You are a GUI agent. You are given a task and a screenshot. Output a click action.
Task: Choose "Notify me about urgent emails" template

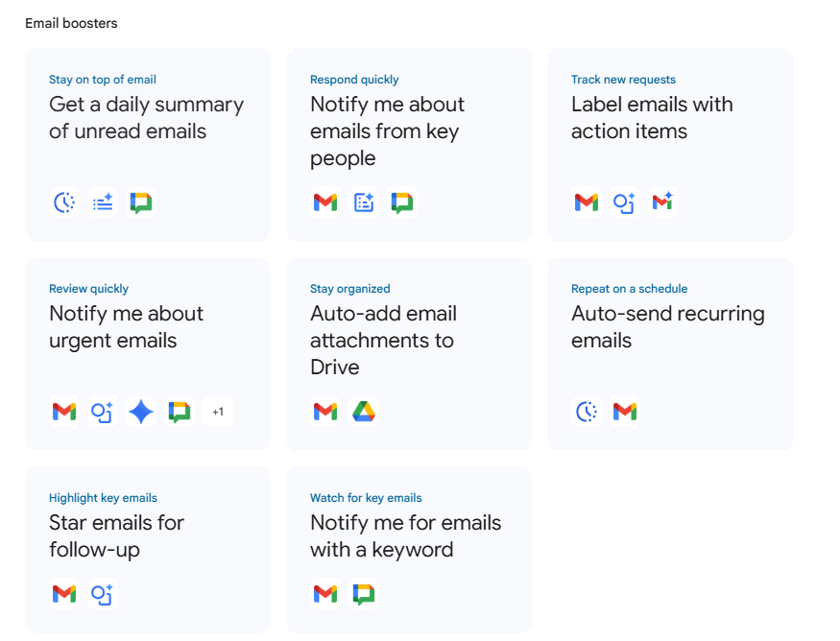tap(126, 327)
